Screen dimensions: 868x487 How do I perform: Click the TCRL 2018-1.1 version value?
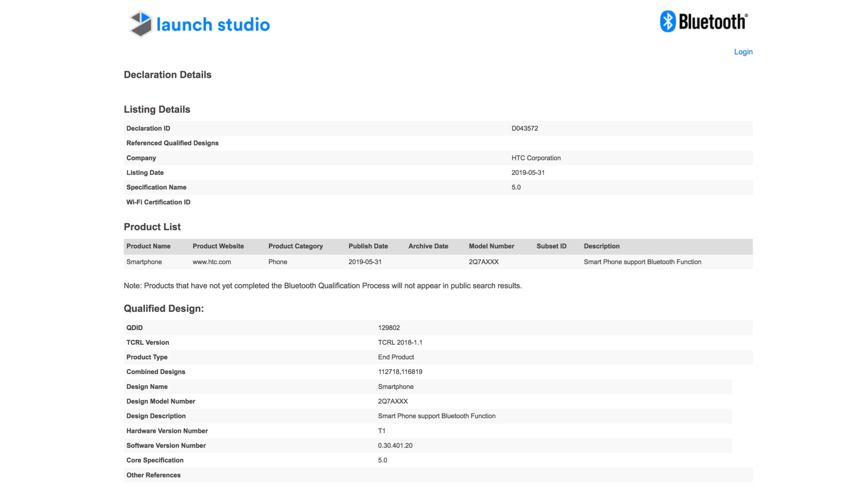coord(400,342)
